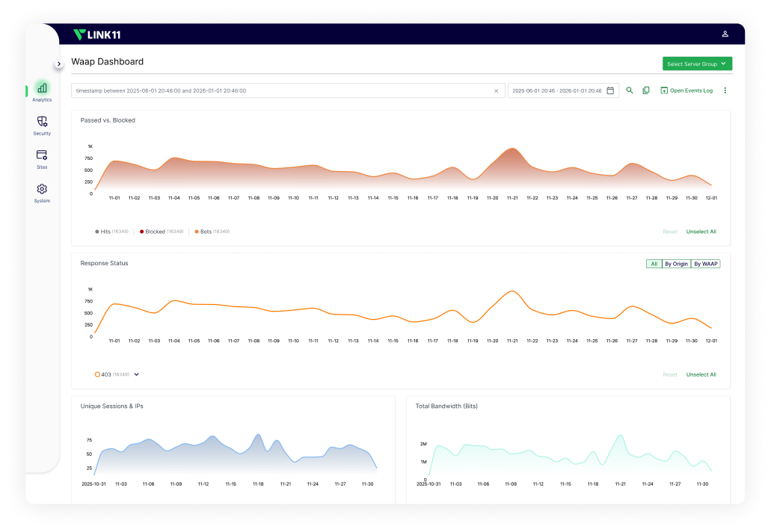Viewport: 771px width, 532px height.
Task: Switch Response Status to By Origin
Action: point(676,264)
